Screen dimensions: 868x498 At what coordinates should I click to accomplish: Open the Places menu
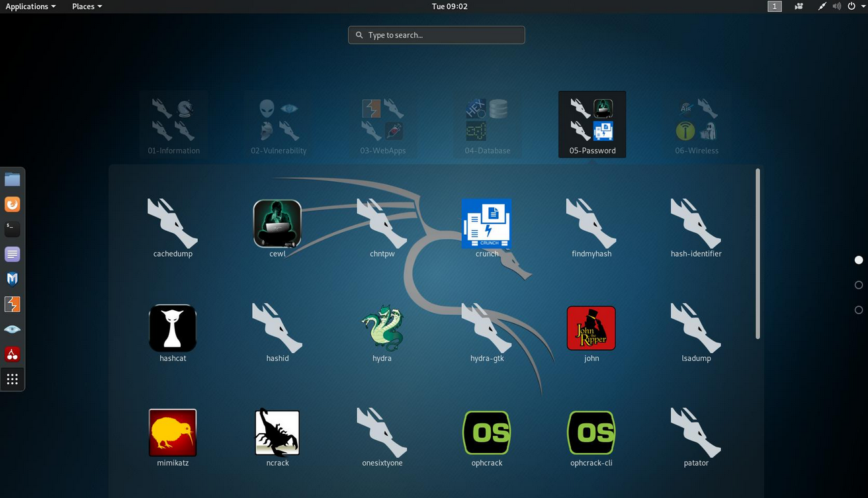[x=87, y=6]
